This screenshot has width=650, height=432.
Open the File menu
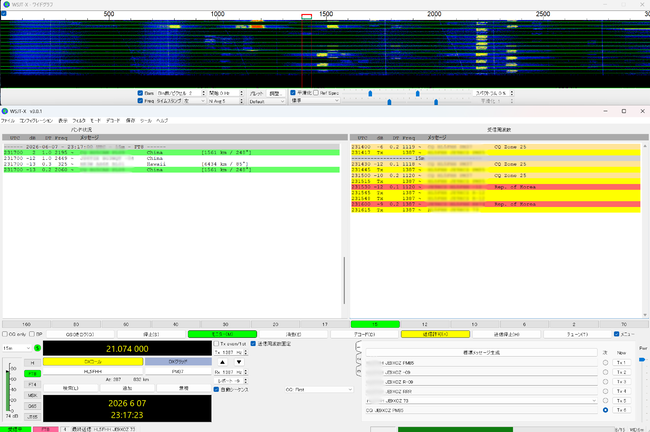[7, 121]
